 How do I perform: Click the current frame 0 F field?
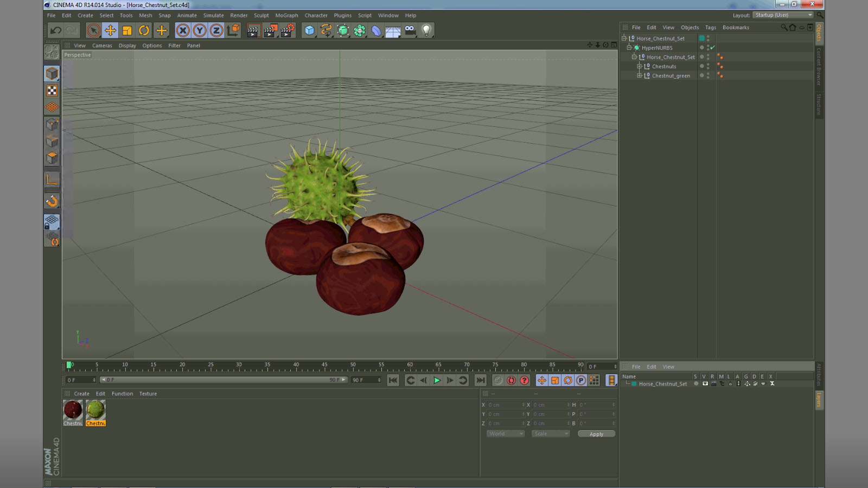tap(601, 367)
